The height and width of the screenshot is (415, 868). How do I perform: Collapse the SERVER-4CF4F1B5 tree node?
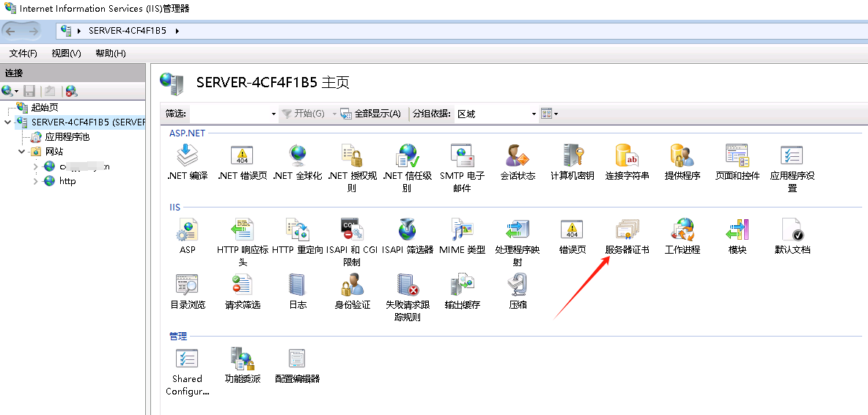(x=7, y=122)
